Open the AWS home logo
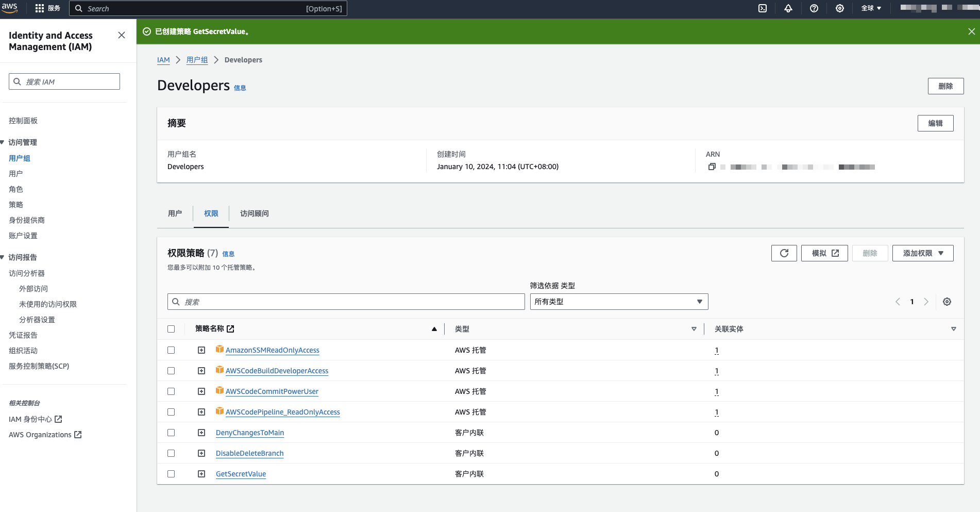980x512 pixels. [x=9, y=8]
